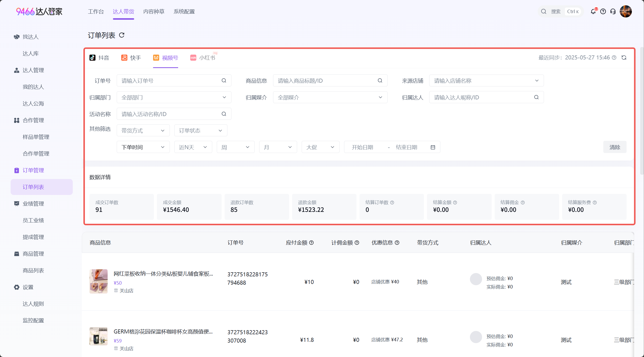644x357 pixels.
Task: Open the 来源店铺 dropdown
Action: point(486,81)
